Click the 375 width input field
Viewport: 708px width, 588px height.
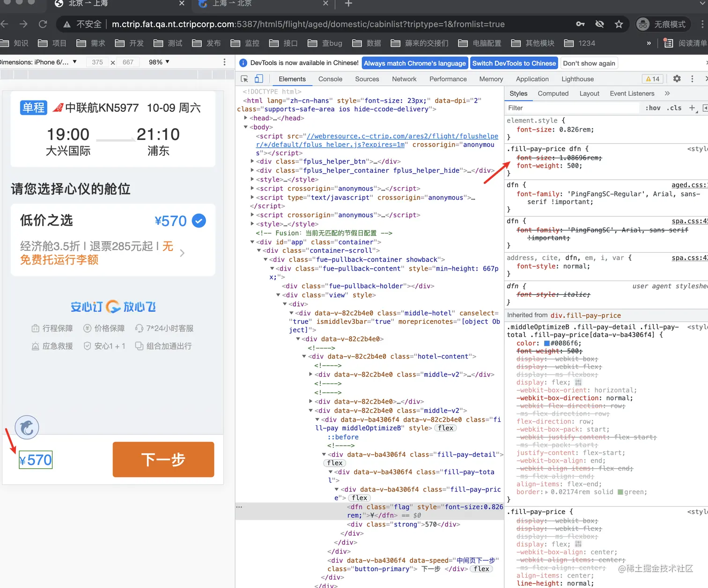(97, 62)
